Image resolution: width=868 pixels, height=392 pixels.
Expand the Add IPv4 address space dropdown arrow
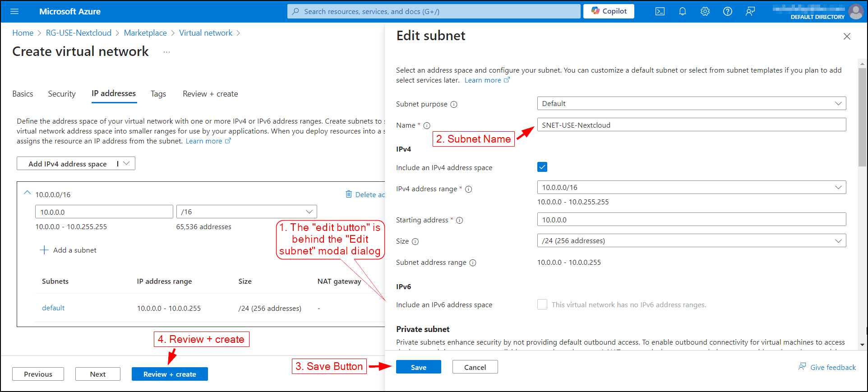[126, 163]
